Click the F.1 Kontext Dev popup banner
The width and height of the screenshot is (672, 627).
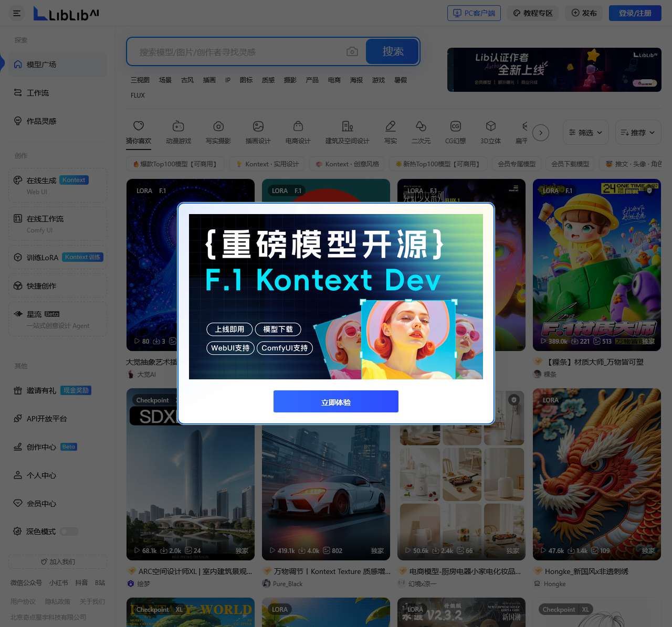pyautogui.click(x=336, y=296)
